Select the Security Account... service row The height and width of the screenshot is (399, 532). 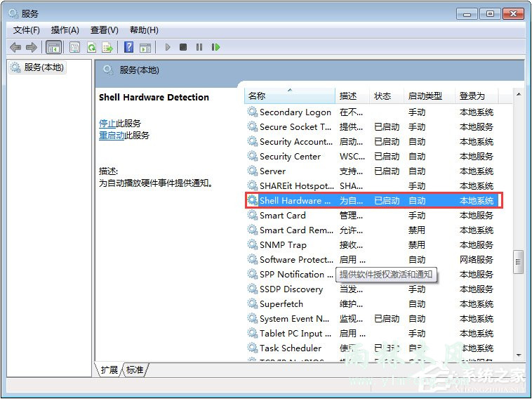click(371, 142)
